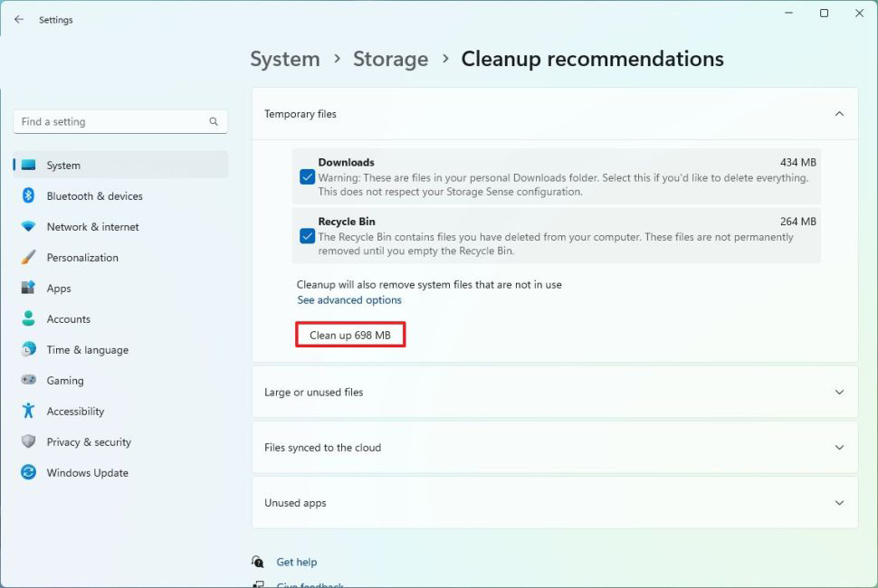
Task: Collapse the Temporary files section
Action: coord(838,114)
